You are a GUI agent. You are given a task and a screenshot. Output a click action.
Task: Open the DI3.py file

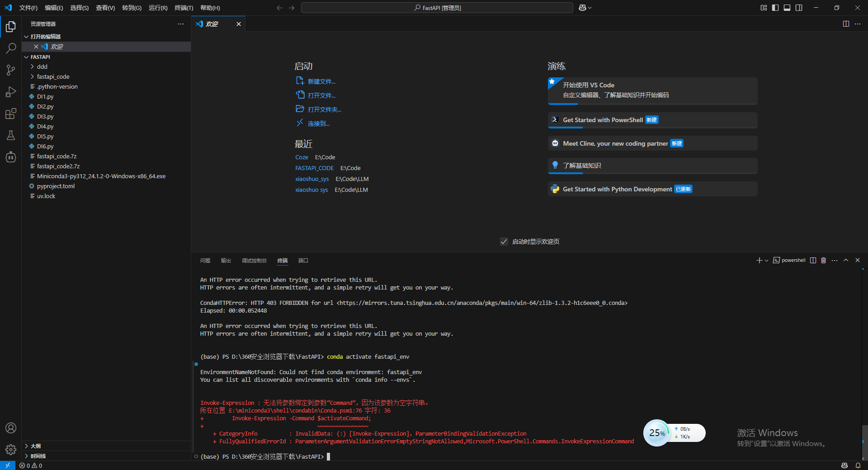tap(106, 116)
